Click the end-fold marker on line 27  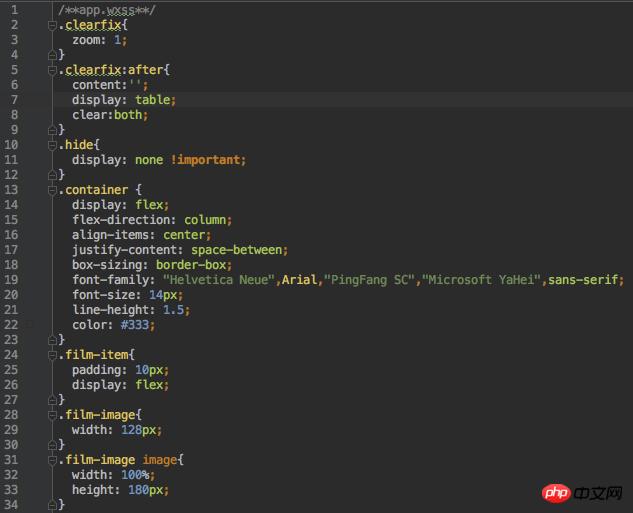(x=52, y=400)
